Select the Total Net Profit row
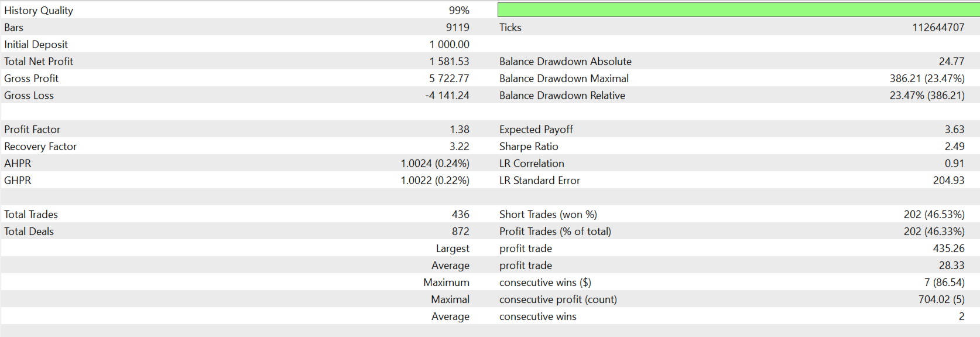This screenshot has width=980, height=337. tap(490, 62)
